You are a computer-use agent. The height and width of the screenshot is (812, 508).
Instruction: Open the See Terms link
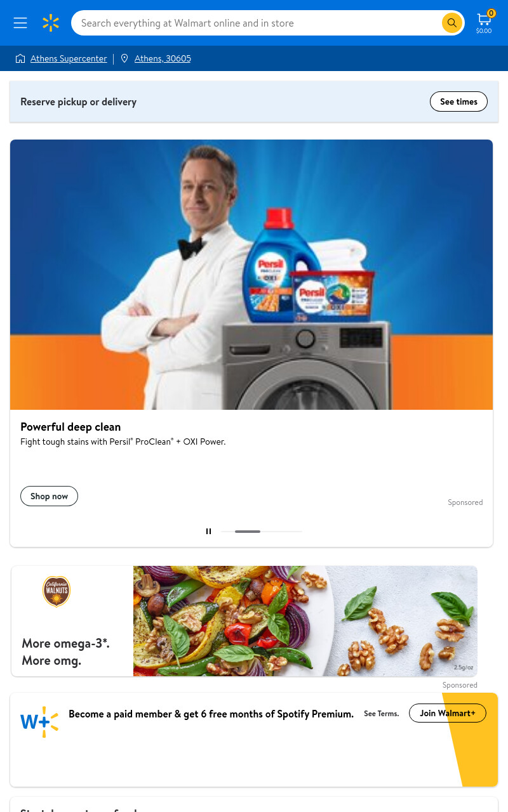(x=381, y=714)
